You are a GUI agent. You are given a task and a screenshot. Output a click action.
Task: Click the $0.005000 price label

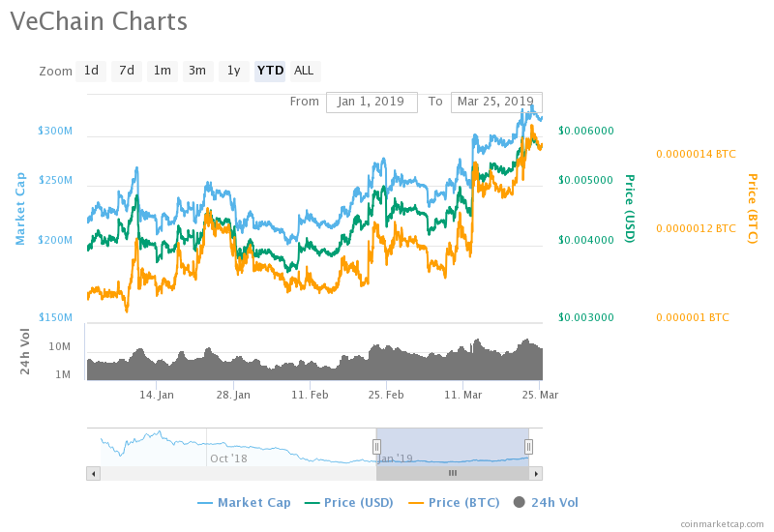pyautogui.click(x=586, y=180)
